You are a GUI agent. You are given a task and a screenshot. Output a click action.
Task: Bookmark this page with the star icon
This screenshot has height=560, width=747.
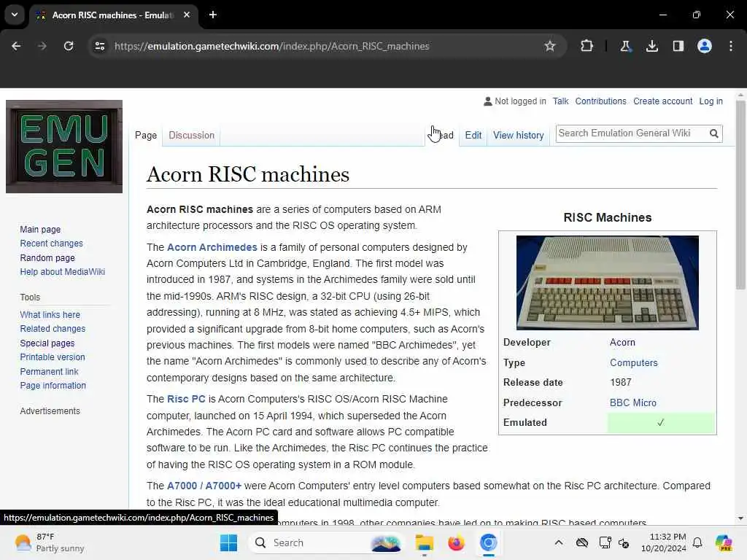pyautogui.click(x=550, y=46)
